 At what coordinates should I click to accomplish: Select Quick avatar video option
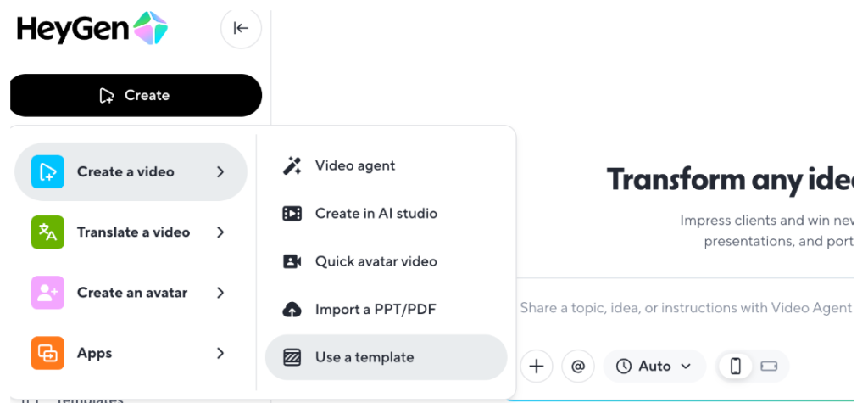(x=376, y=261)
